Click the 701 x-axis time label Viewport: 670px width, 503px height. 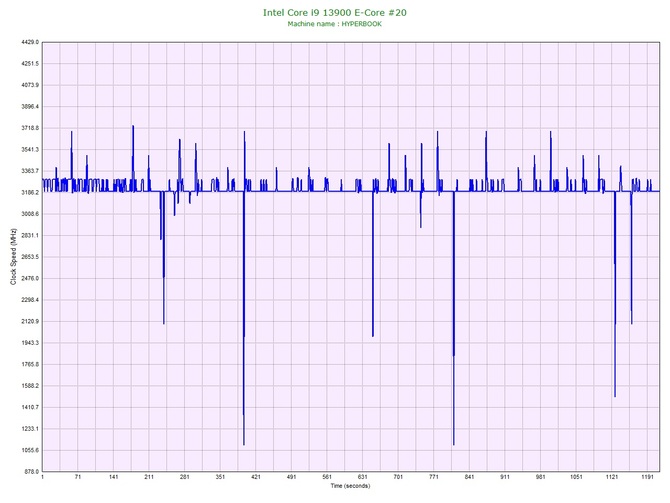[398, 477]
